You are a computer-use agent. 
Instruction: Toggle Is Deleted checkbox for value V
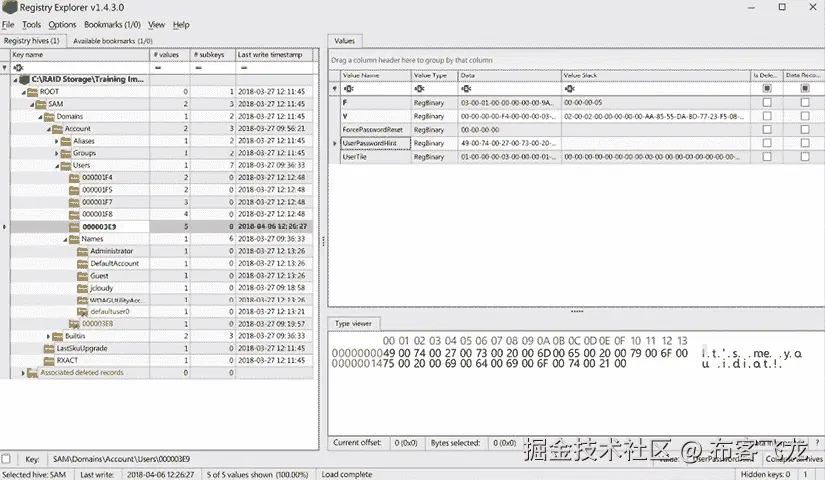pos(767,116)
